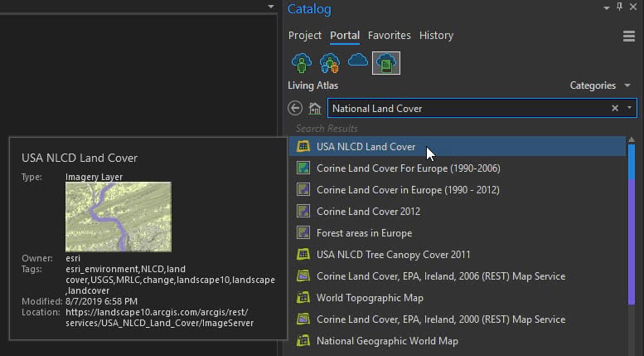Image resolution: width=644 pixels, height=356 pixels.
Task: Switch to the Portal tab
Action: point(345,36)
